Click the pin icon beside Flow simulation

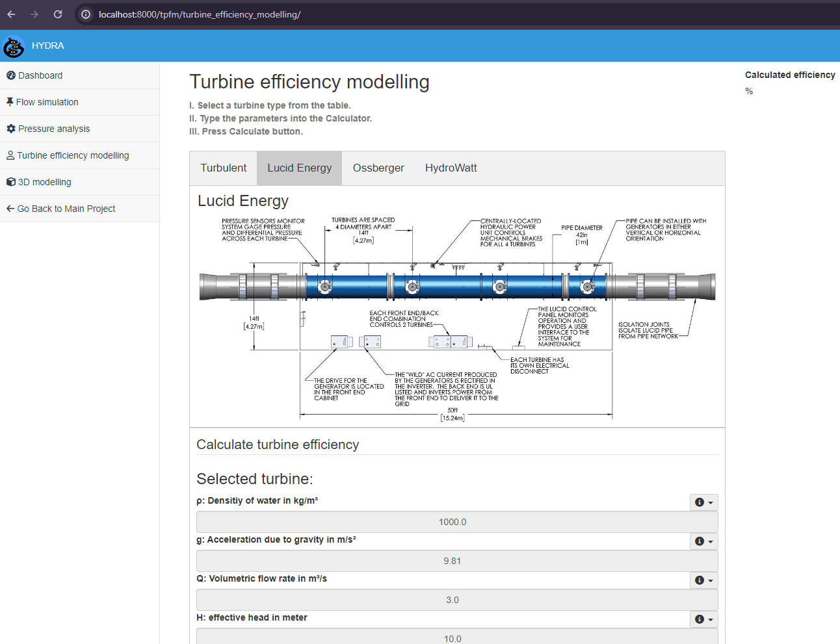[10, 102]
